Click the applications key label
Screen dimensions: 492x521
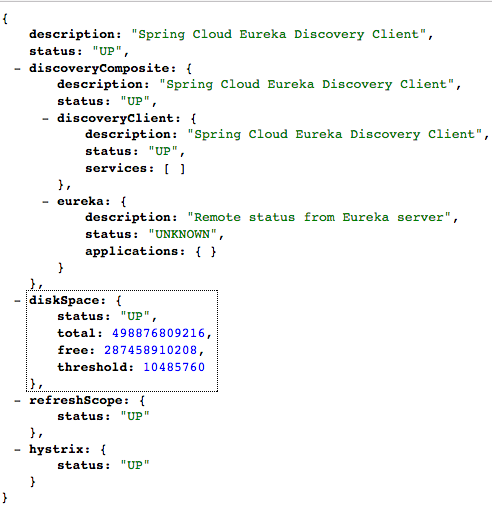click(131, 252)
